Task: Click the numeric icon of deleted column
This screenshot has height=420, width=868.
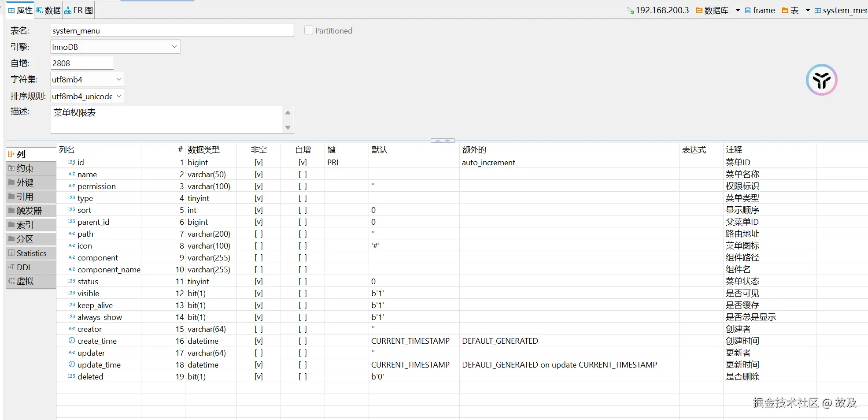Action: coord(71,376)
